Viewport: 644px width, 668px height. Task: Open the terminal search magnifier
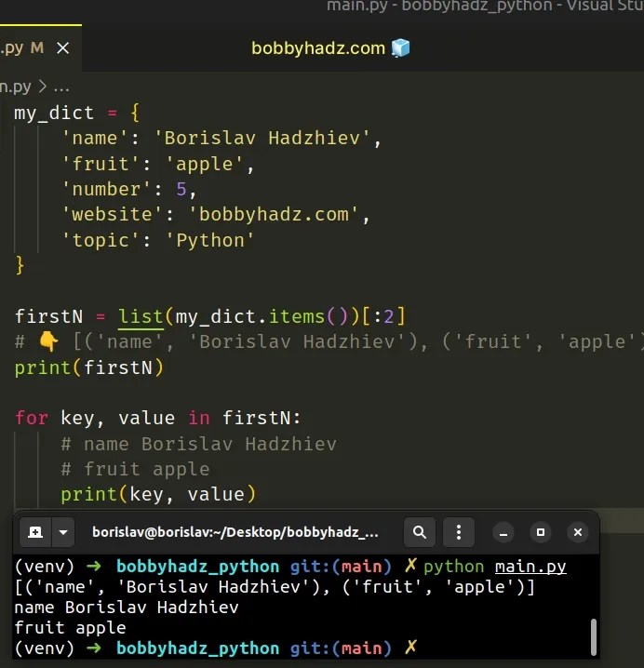420,532
